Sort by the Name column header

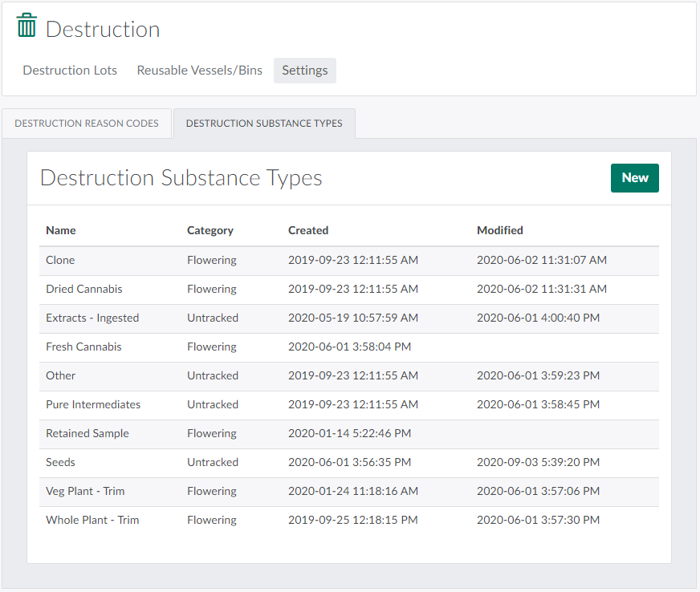pyautogui.click(x=61, y=230)
